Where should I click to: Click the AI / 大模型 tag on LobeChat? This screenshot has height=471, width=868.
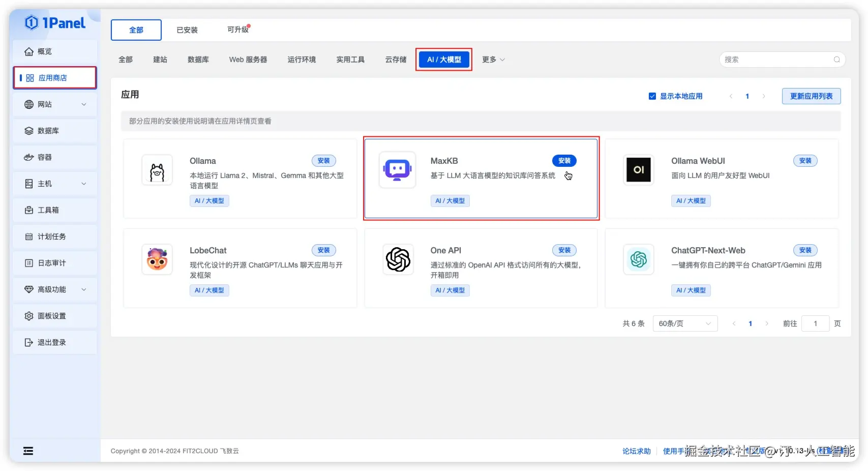click(x=209, y=290)
